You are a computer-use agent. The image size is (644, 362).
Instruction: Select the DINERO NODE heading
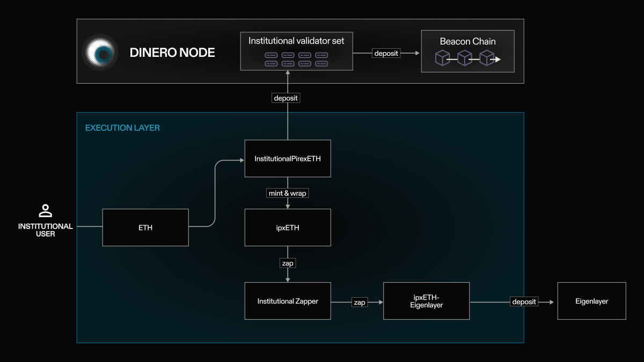point(172,53)
